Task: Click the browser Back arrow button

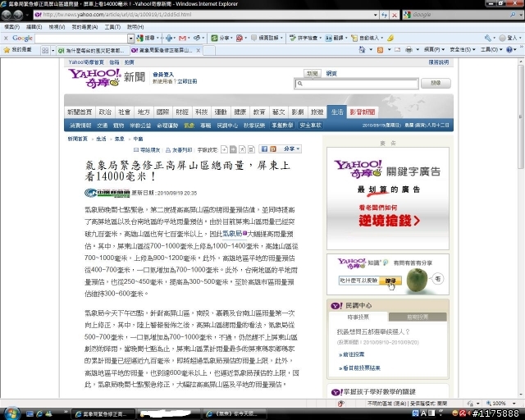Action: pos(7,15)
